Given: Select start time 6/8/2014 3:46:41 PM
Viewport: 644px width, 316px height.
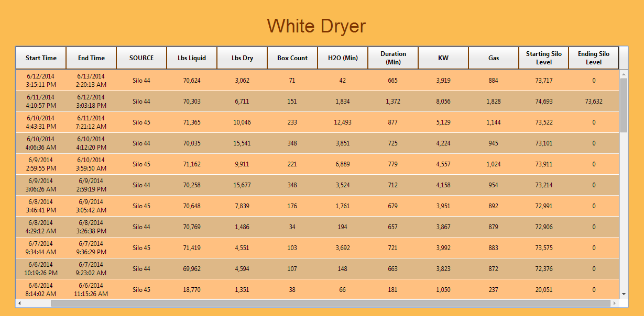Looking at the screenshot, I should click(40, 206).
